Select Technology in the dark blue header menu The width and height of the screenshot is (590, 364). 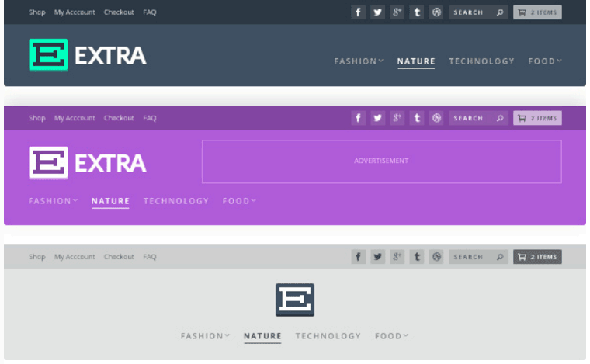click(481, 61)
